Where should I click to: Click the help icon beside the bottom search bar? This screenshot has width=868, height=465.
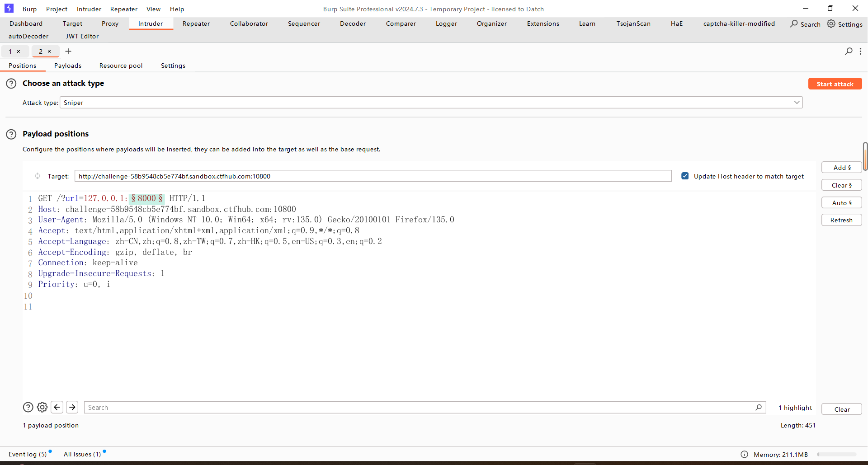[x=28, y=407]
